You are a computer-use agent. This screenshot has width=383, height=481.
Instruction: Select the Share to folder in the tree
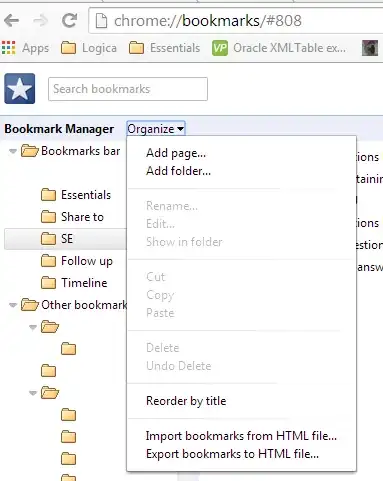tap(72, 217)
